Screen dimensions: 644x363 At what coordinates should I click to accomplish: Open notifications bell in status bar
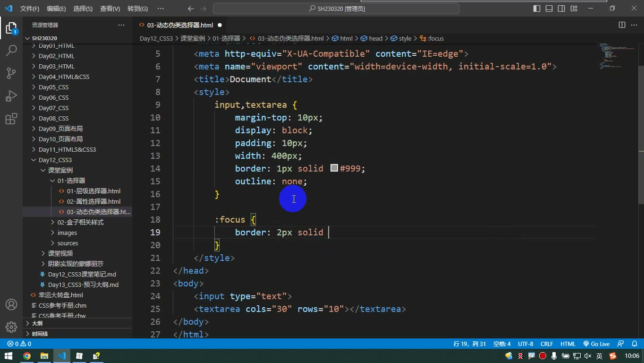(634, 344)
